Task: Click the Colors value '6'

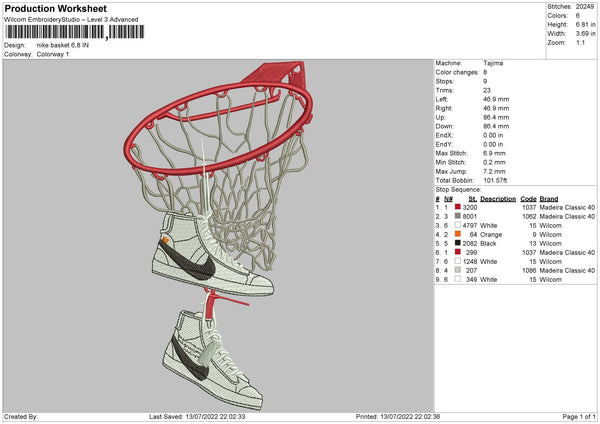Action: point(577,16)
